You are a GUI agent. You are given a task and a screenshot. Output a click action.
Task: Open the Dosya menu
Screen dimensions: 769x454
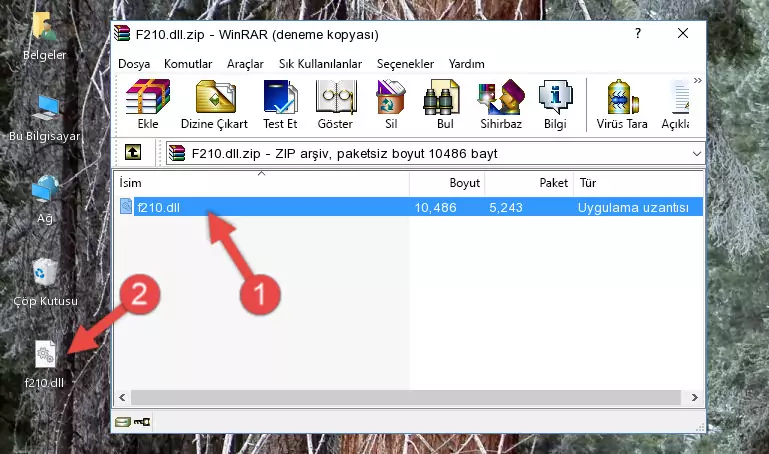click(134, 64)
